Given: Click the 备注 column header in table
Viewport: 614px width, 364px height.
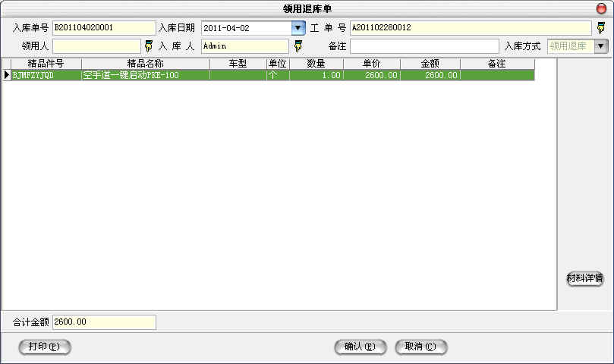Looking at the screenshot, I should click(x=497, y=64).
